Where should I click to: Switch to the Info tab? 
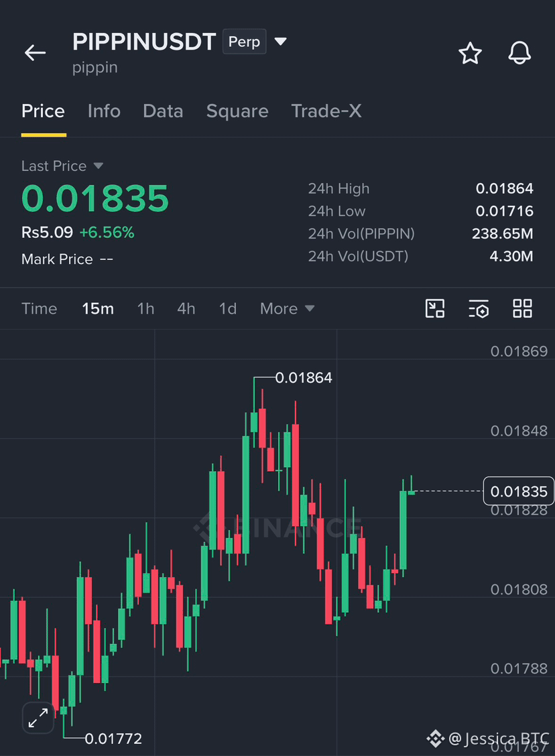(104, 111)
